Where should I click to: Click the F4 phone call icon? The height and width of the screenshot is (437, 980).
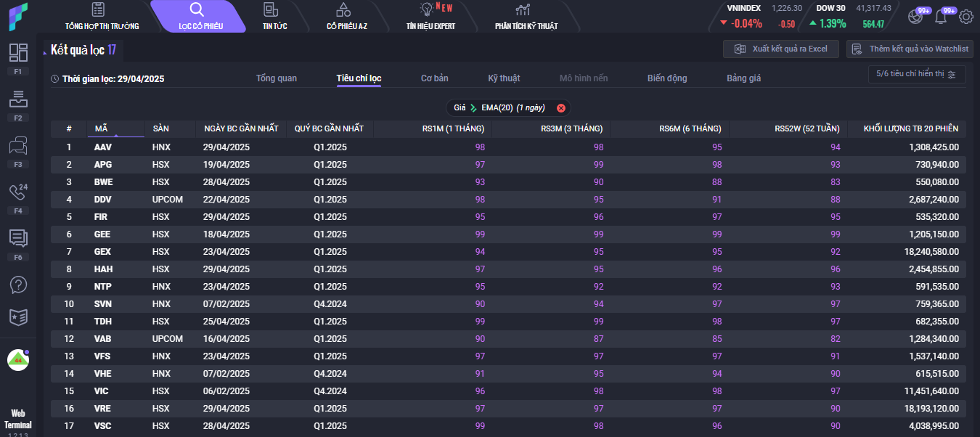pyautogui.click(x=18, y=192)
